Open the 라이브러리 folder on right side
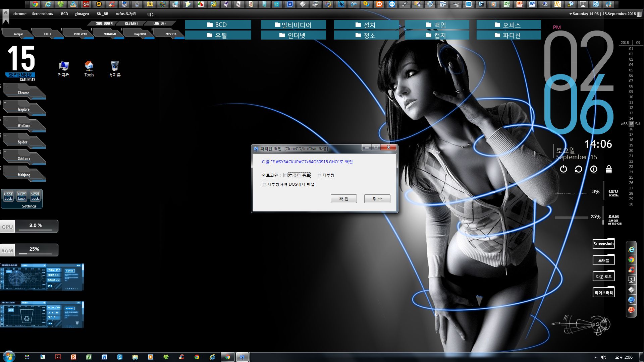Image resolution: width=644 pixels, height=362 pixels. [x=604, y=292]
